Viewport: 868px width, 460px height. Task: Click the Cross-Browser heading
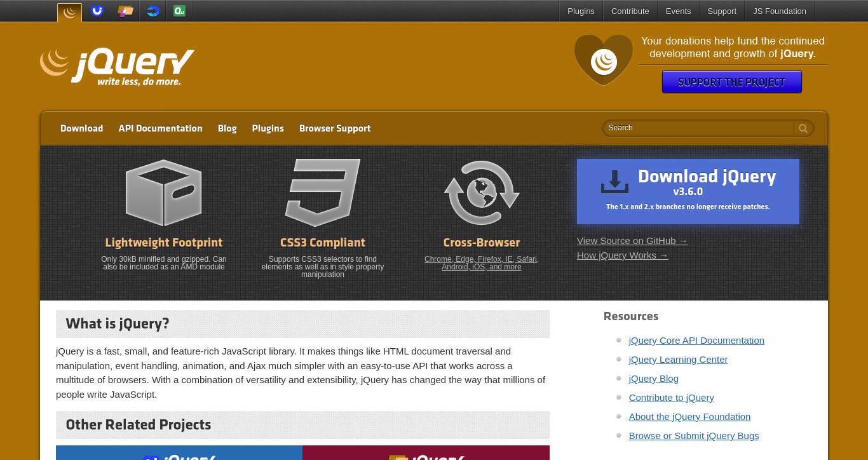coord(482,243)
